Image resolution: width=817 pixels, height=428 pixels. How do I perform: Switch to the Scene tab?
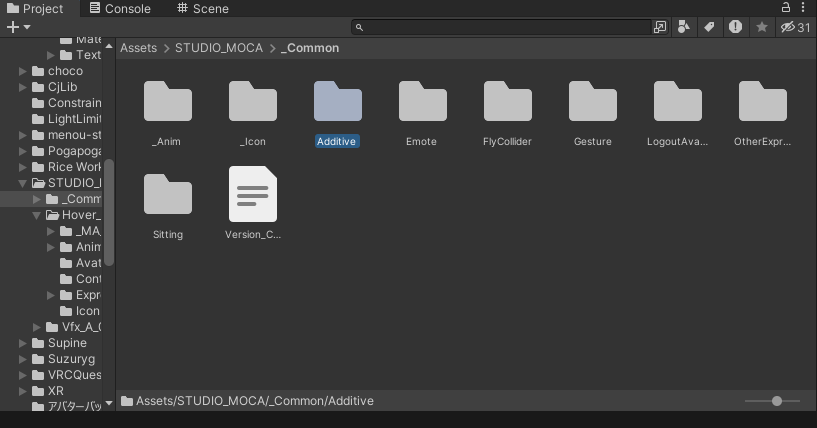pos(203,8)
